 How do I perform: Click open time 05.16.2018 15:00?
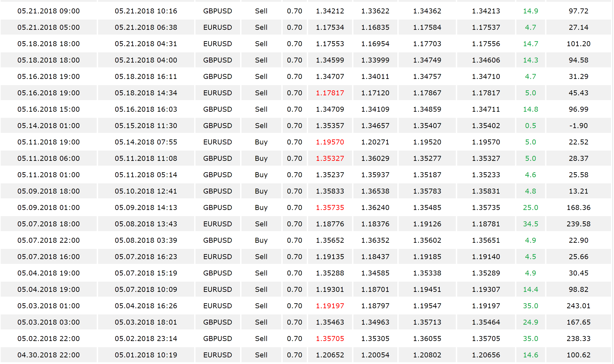(x=48, y=109)
